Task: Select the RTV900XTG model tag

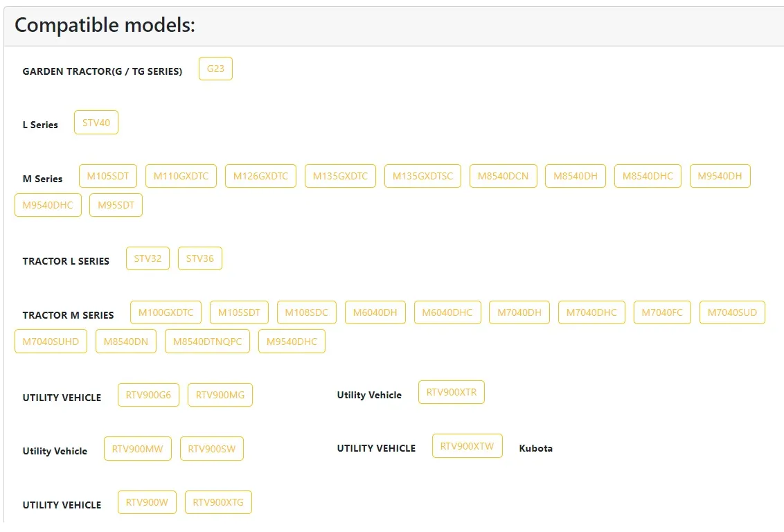Action: pyautogui.click(x=218, y=502)
